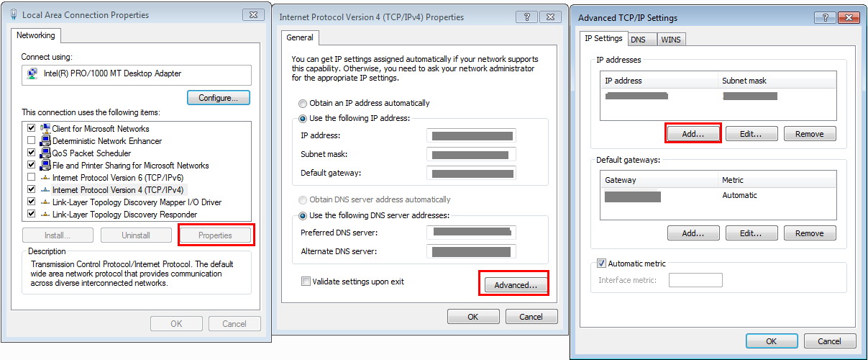The height and width of the screenshot is (360, 868).
Task: Select Obtain an IP address automatically
Action: coord(303,103)
